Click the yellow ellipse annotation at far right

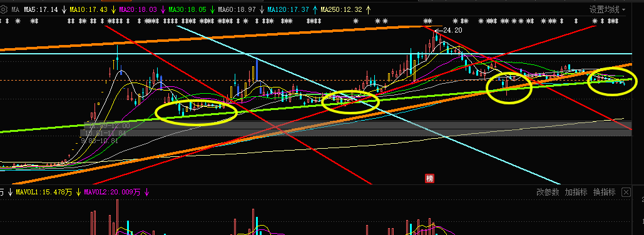click(612, 81)
